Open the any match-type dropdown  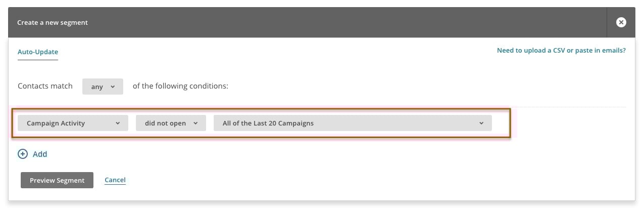(x=103, y=87)
